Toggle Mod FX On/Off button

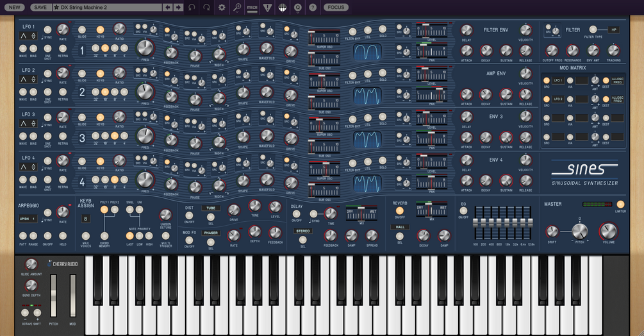click(189, 240)
